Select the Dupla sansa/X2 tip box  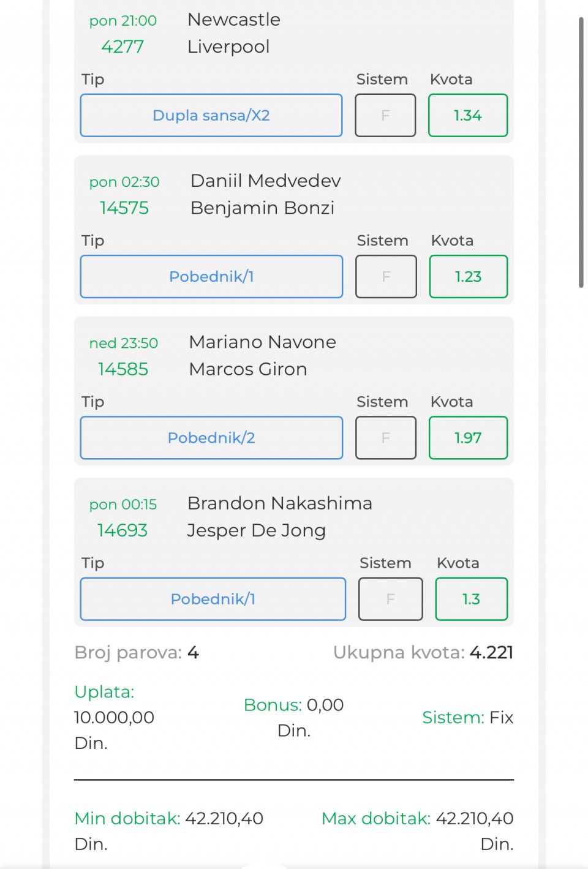(211, 115)
